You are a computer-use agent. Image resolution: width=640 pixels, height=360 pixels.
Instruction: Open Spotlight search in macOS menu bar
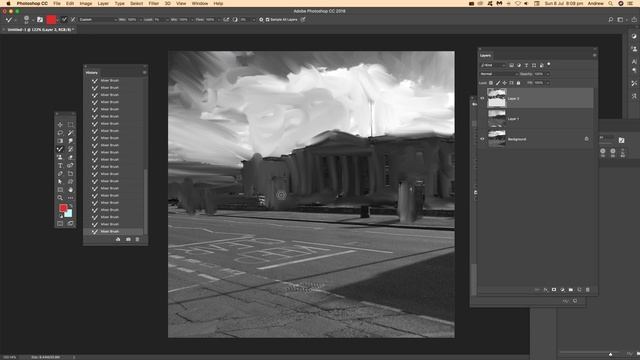tap(611, 3)
